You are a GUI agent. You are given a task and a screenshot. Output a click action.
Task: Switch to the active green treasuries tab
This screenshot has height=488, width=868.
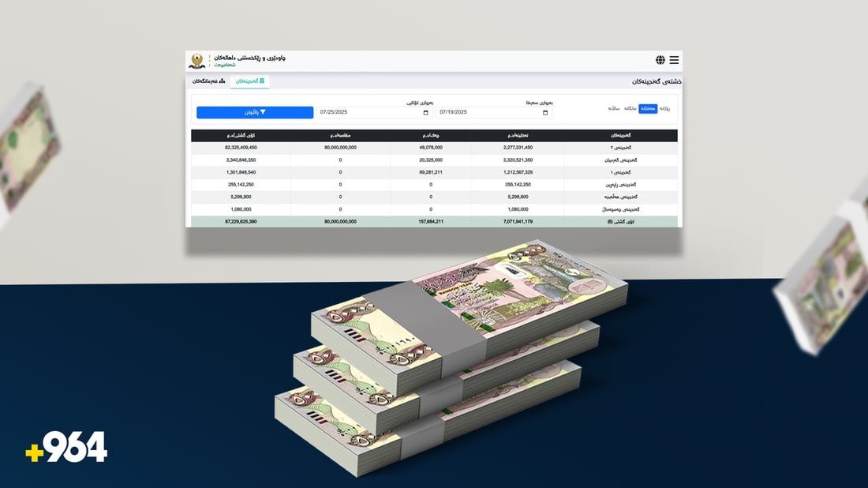250,81
